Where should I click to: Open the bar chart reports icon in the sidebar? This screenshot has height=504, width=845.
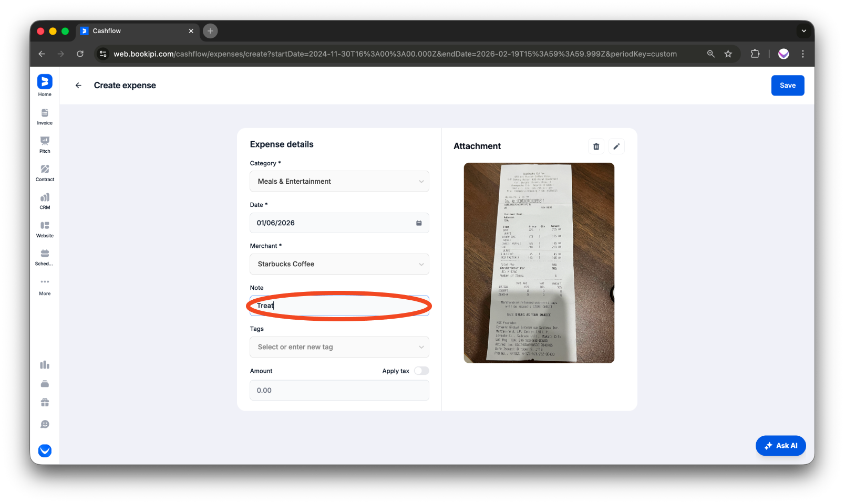pyautogui.click(x=45, y=365)
